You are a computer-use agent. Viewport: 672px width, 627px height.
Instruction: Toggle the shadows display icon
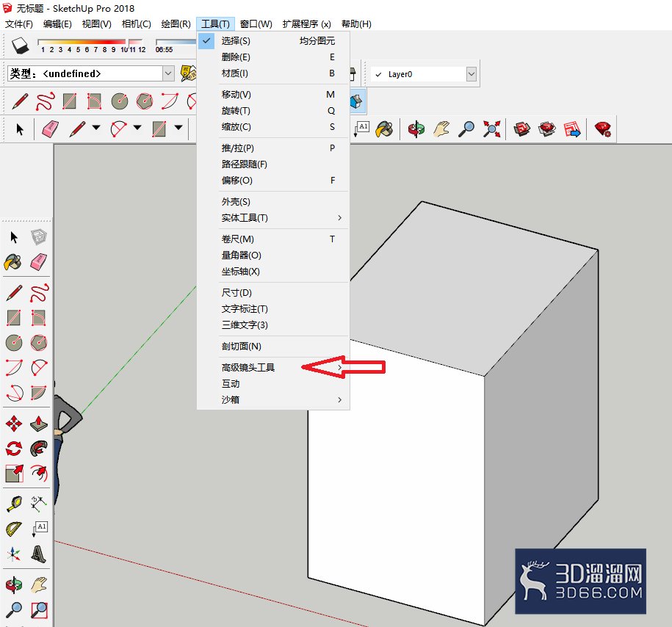[20, 45]
